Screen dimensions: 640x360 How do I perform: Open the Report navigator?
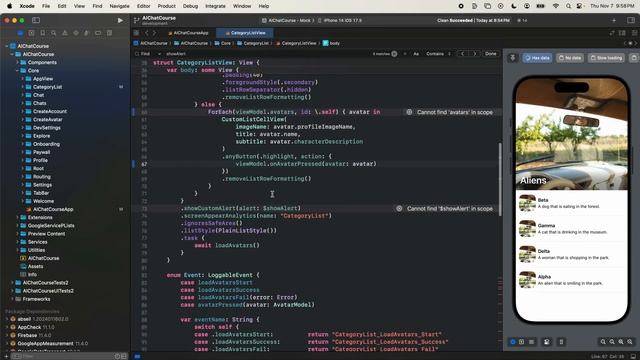(109, 33)
